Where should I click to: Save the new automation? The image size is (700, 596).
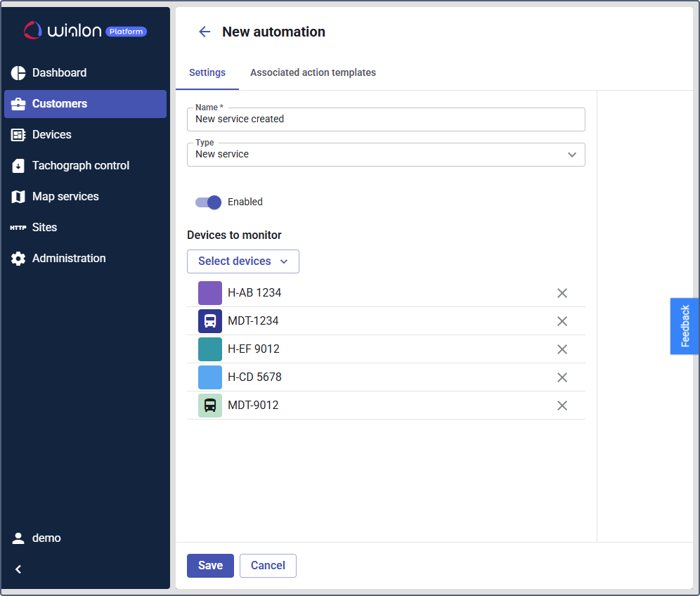point(210,566)
